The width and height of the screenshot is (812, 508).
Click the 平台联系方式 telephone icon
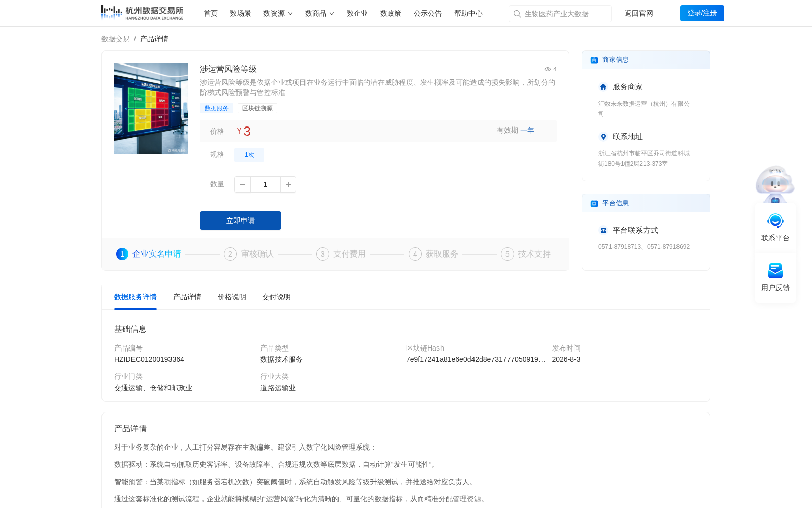[603, 230]
